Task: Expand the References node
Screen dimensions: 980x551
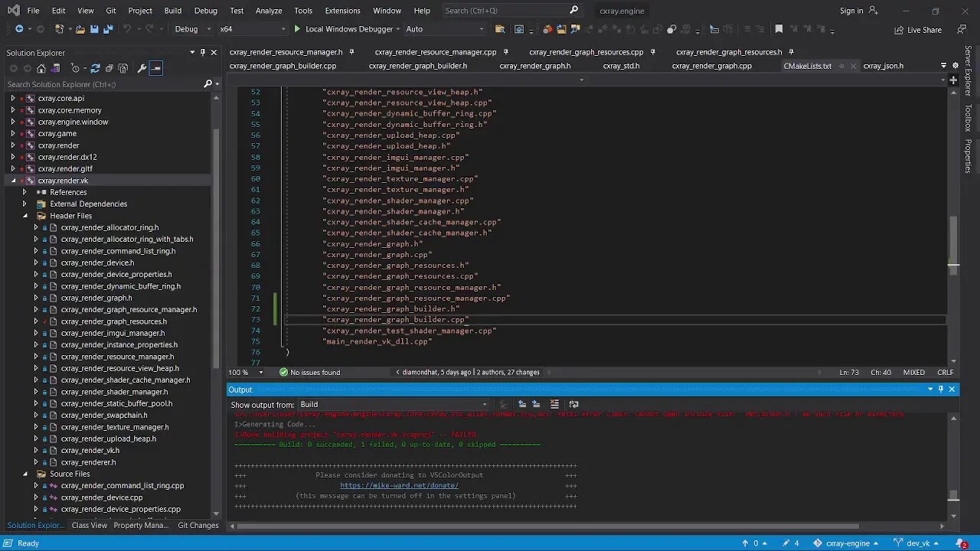Action: [24, 192]
